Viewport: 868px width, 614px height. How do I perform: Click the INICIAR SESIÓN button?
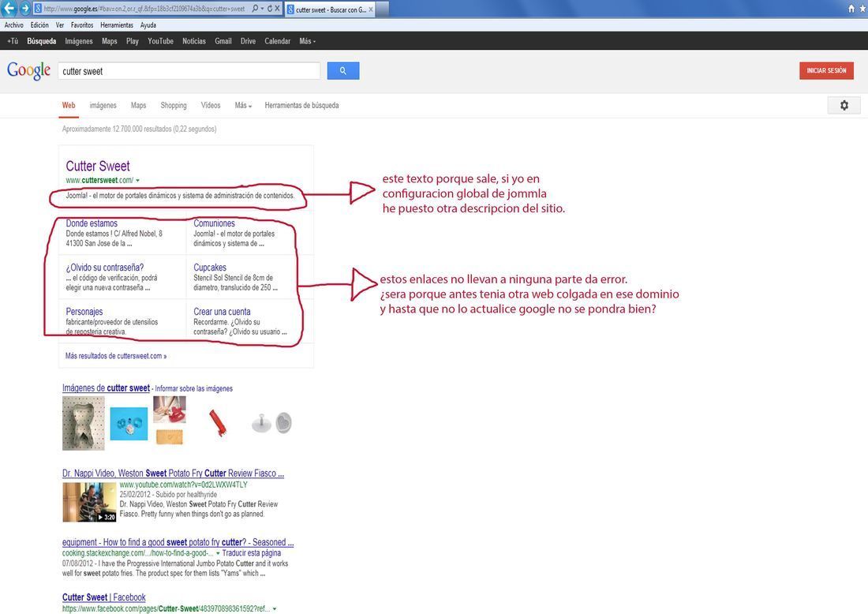point(826,70)
